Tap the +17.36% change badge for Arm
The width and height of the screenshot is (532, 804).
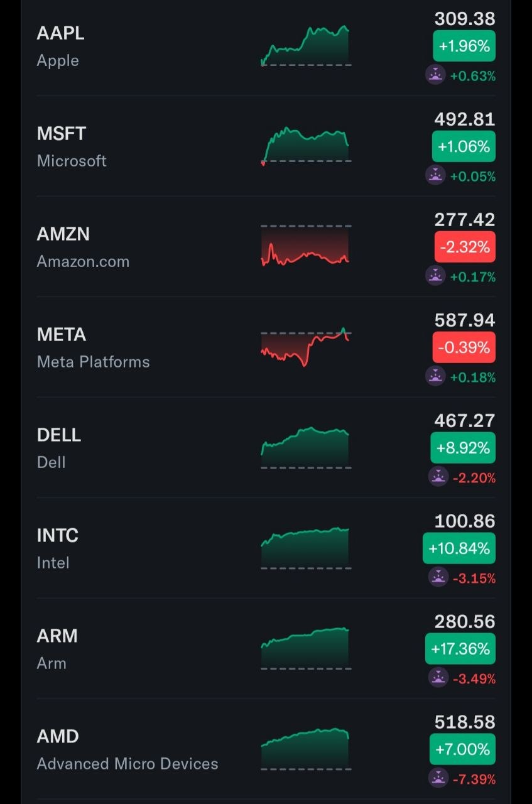pos(460,649)
